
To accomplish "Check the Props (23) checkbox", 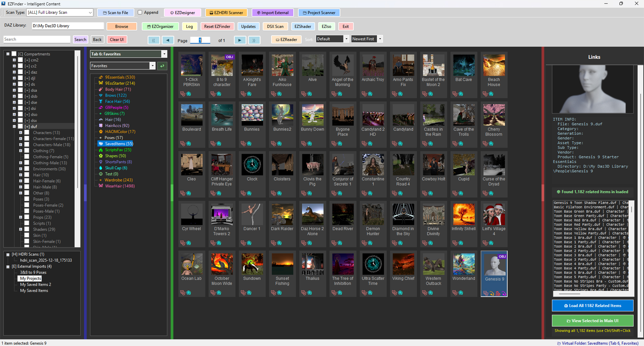I will 27,217.
